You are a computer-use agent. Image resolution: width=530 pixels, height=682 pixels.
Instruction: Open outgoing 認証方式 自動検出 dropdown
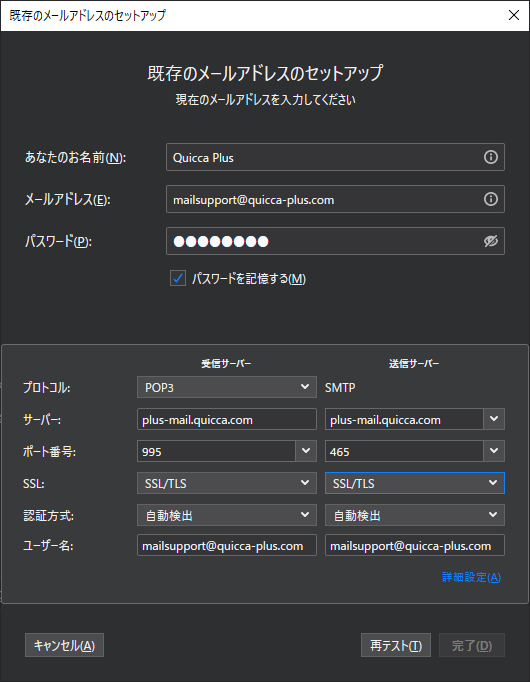point(415,515)
